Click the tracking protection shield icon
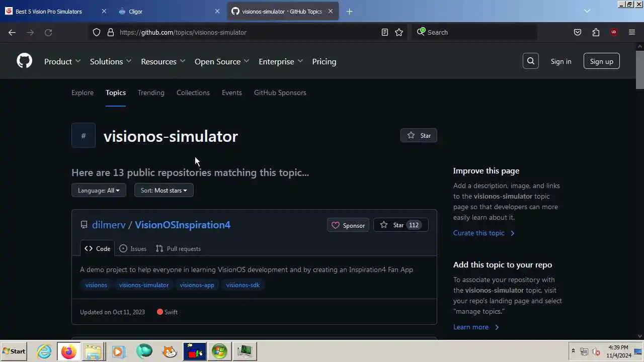The image size is (644, 362). click(97, 32)
